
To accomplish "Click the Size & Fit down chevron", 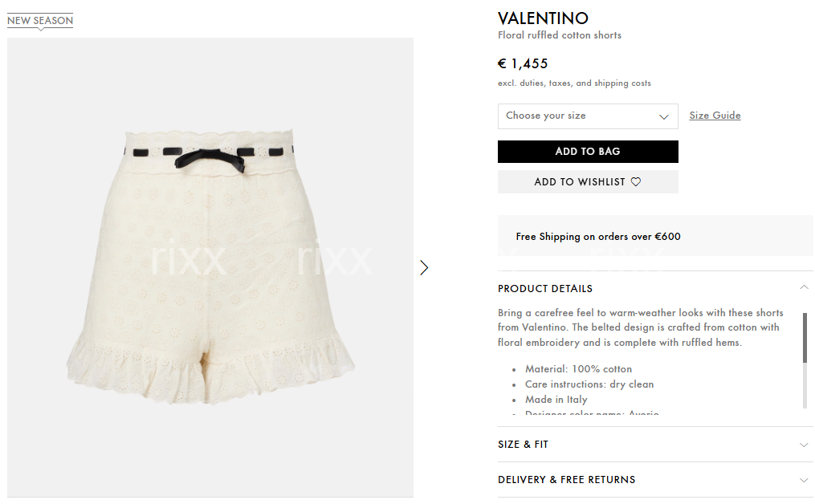I will tap(804, 445).
